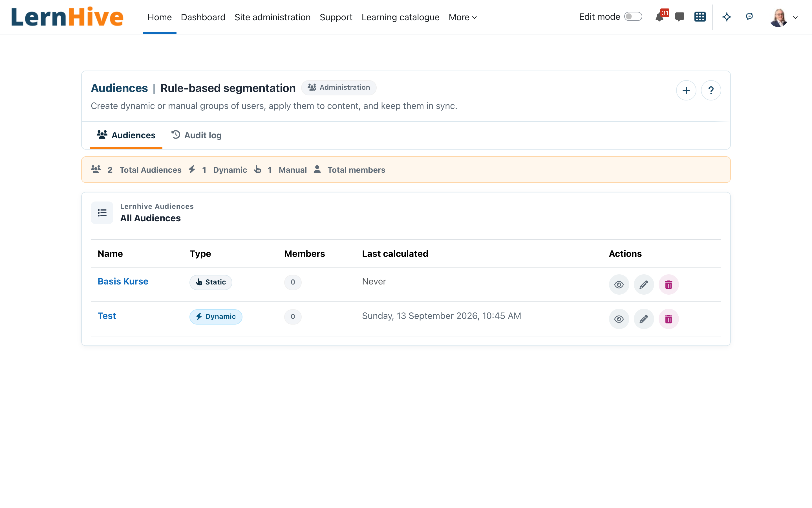The image size is (812, 508).
Task: Go to Home in navigation
Action: click(x=160, y=17)
